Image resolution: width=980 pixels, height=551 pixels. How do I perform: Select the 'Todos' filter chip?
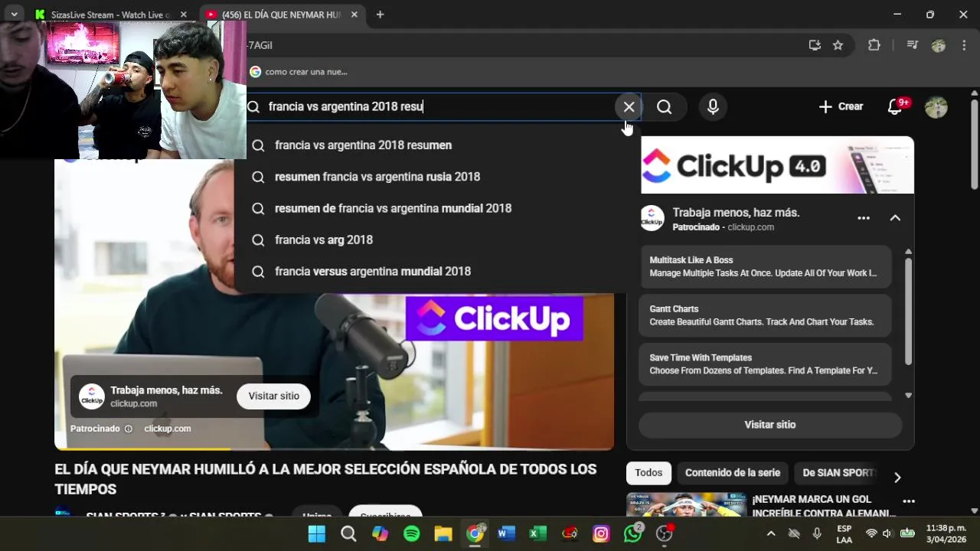tap(648, 473)
